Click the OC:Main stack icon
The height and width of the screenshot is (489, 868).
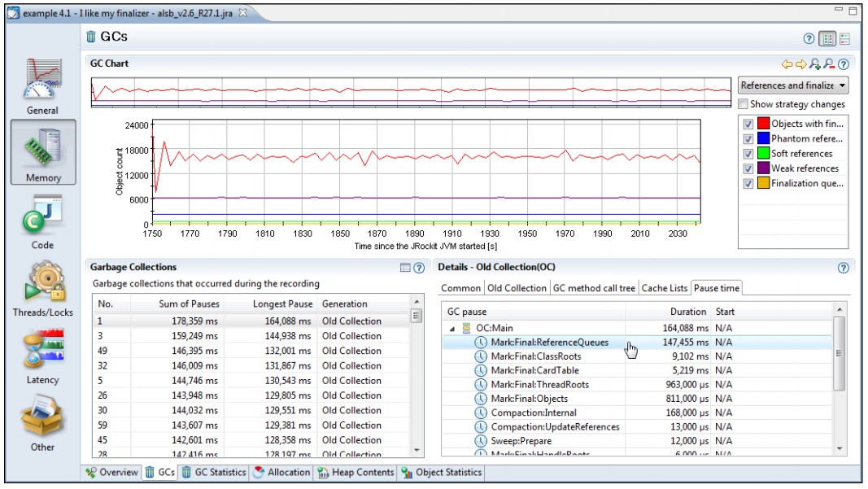click(x=466, y=328)
